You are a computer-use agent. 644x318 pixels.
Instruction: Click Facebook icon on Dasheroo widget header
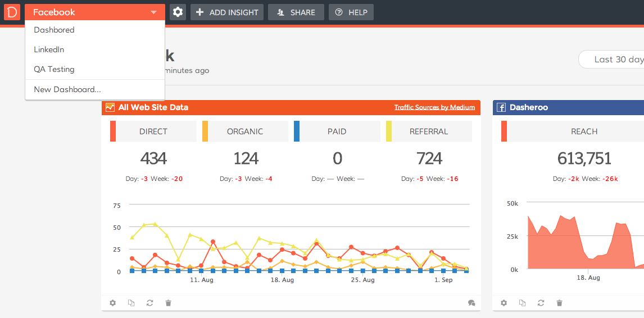[501, 108]
